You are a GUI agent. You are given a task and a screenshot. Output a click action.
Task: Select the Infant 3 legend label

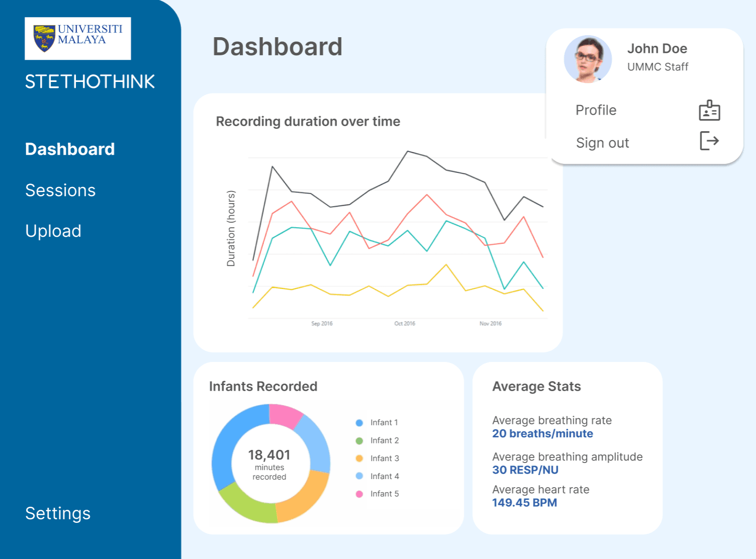tap(385, 458)
